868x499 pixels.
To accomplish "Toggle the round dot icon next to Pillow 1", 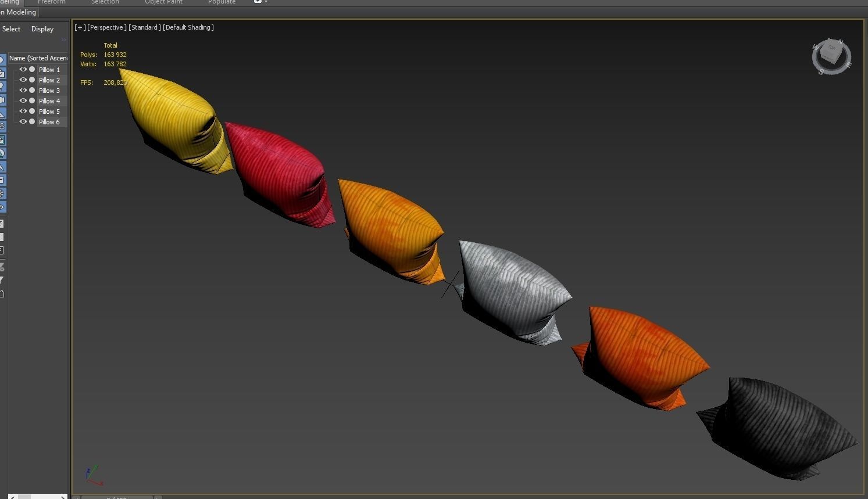I will [x=32, y=69].
